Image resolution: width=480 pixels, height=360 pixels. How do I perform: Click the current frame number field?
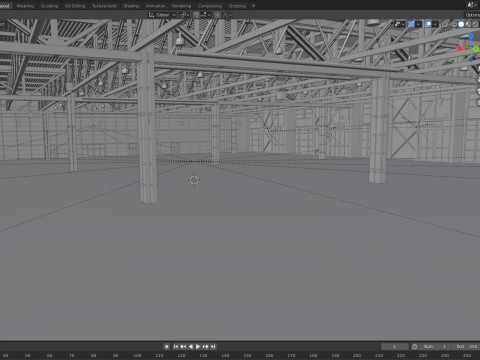(x=395, y=346)
